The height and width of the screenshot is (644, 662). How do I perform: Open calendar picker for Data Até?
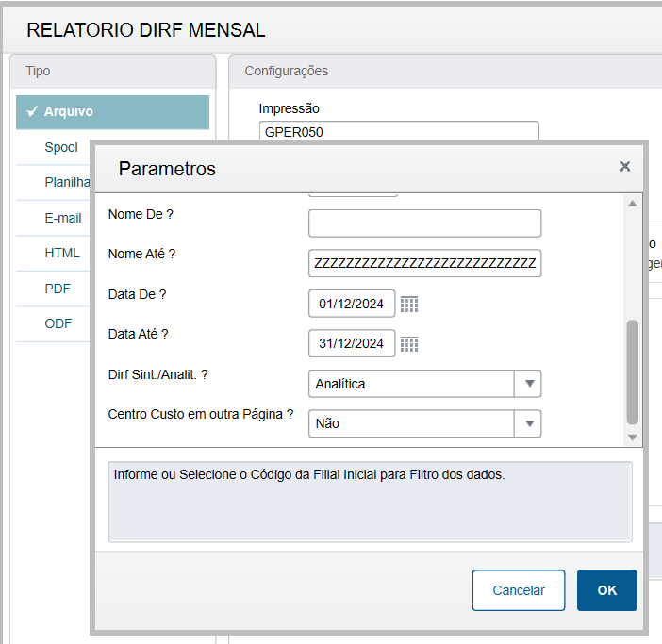[x=409, y=344]
